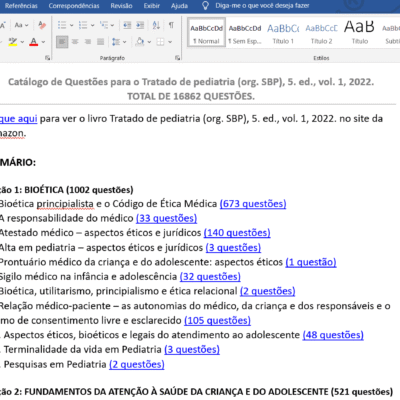
Task: Open the '3 questões' link for Terminalidade da vida
Action: [192, 350]
